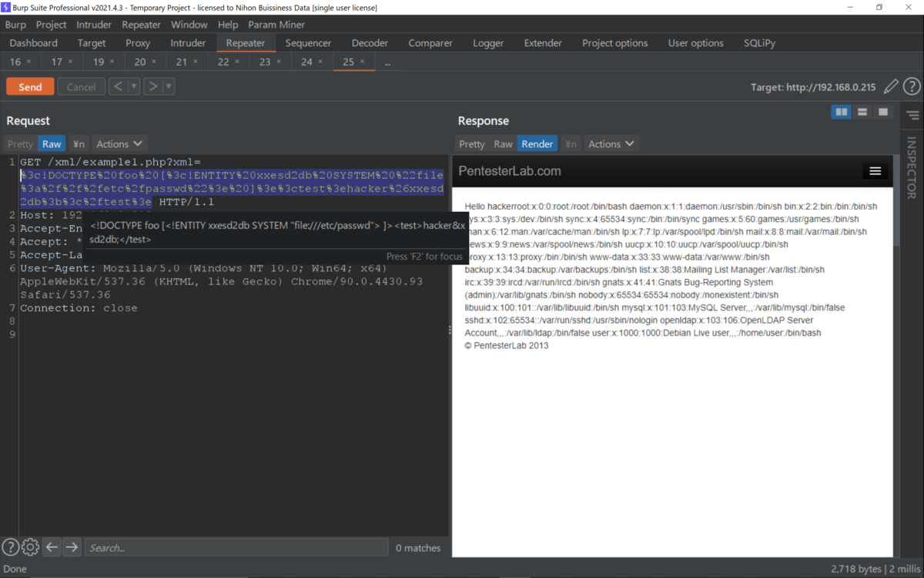This screenshot has height=578, width=924.
Task: Switch to the Dashboard tab
Action: [x=34, y=43]
